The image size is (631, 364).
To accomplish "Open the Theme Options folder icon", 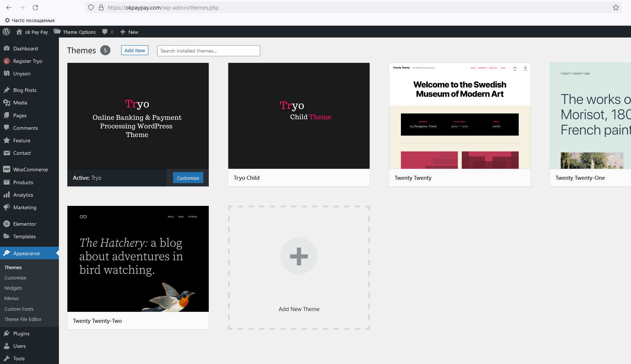I will pos(57,32).
